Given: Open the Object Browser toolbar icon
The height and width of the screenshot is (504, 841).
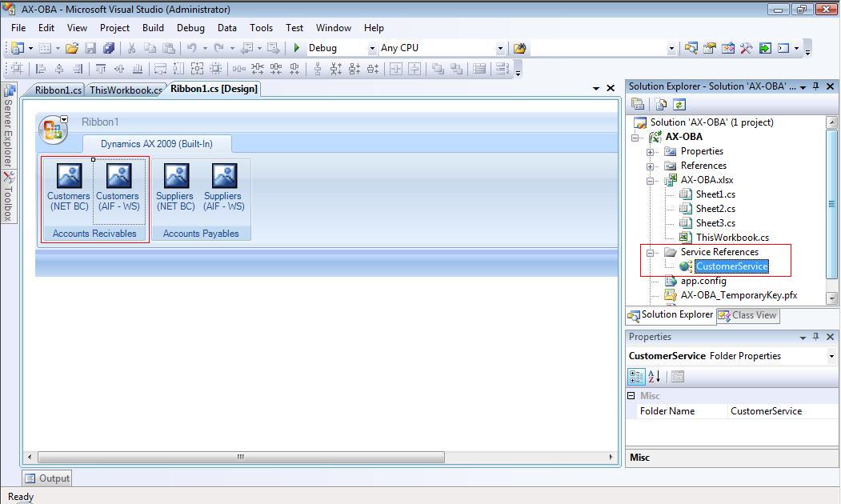Looking at the screenshot, I should click(x=728, y=48).
